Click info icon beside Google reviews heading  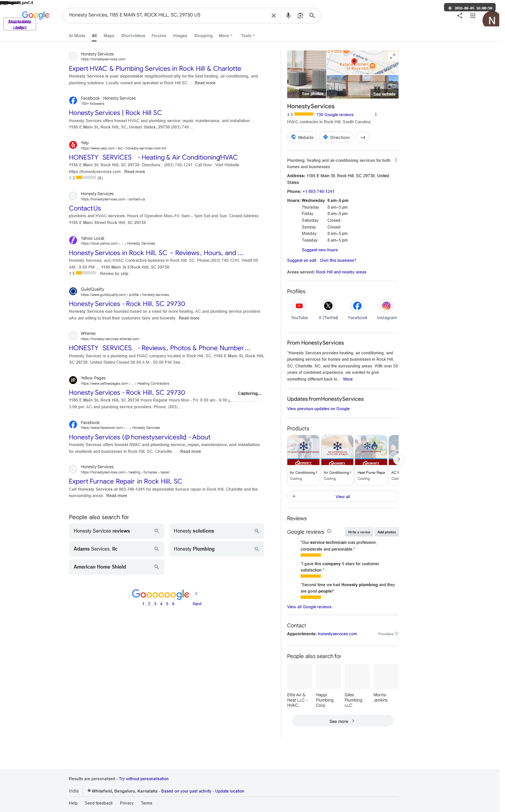click(329, 531)
